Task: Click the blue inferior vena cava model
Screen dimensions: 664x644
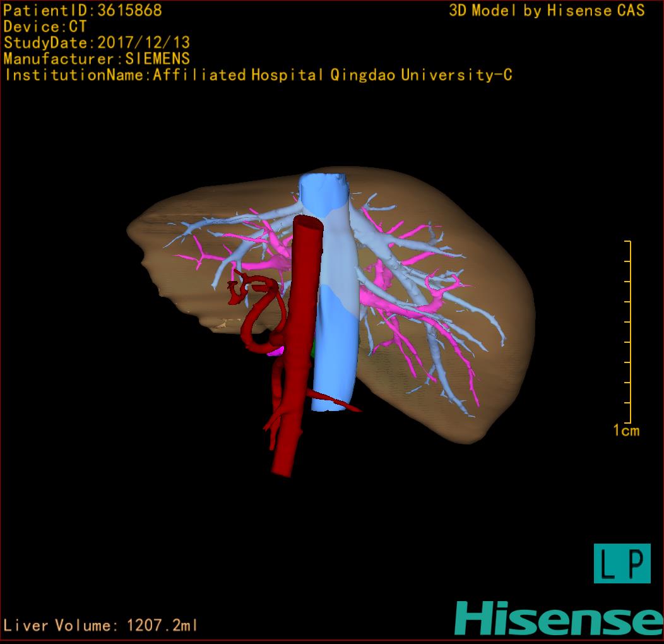Action: click(335, 292)
